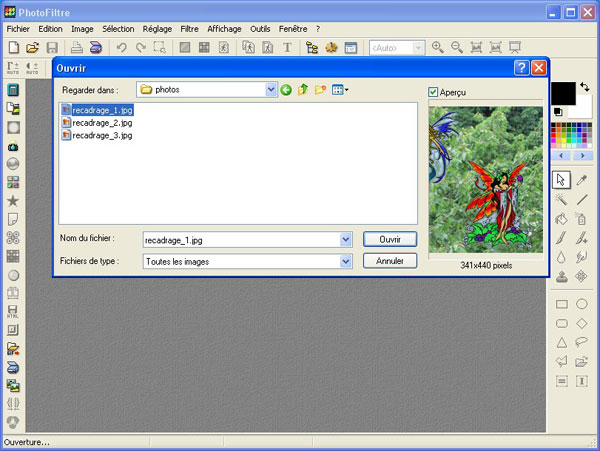This screenshot has height=451, width=600.
Task: Uncheck the Aperçu preview checkbox
Action: 433,92
